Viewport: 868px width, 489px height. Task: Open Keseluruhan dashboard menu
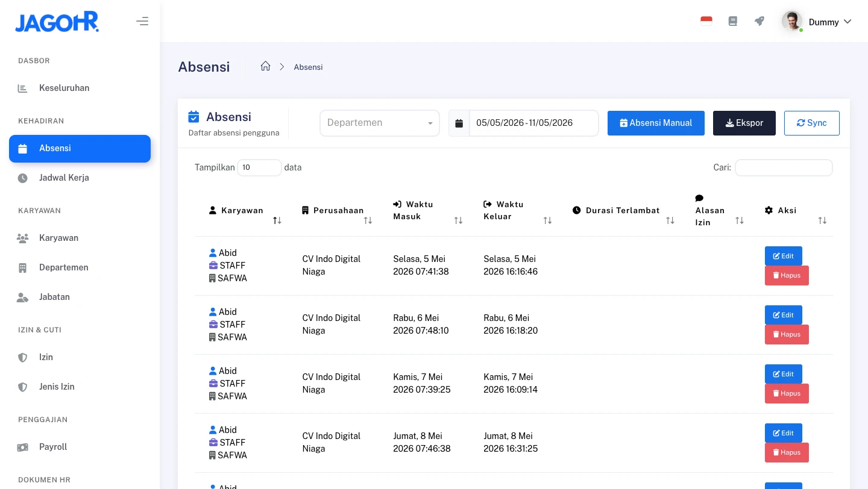click(80, 88)
